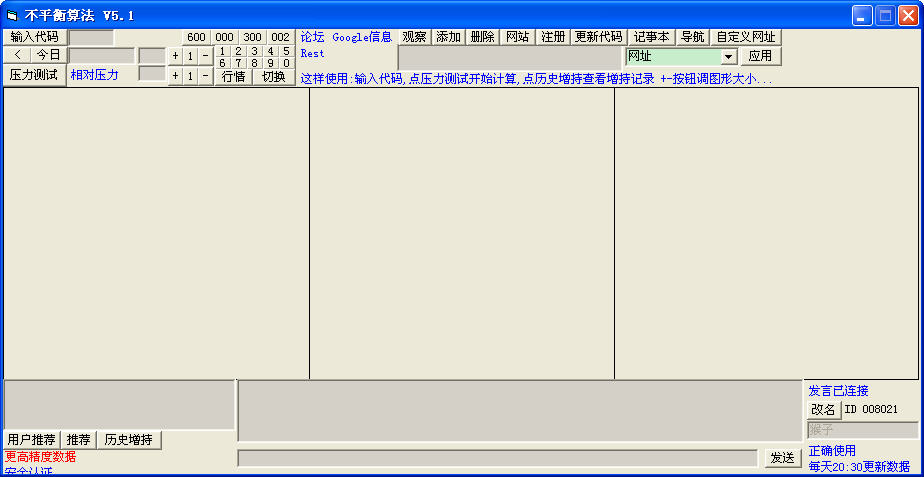Click the 推荐 button
924x477 pixels.
[x=78, y=440]
